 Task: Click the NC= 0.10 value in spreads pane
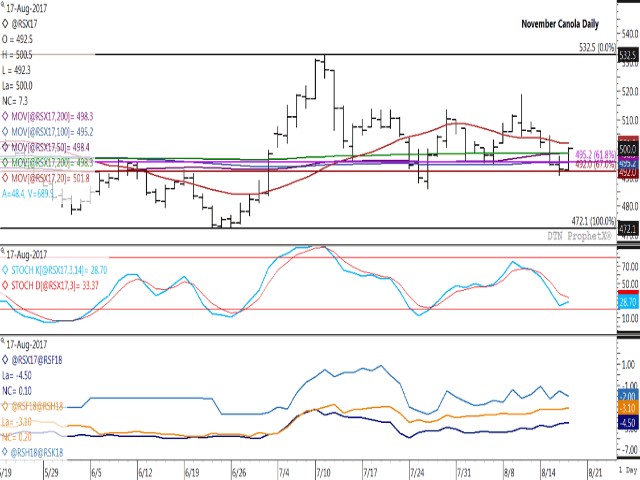coord(17,391)
